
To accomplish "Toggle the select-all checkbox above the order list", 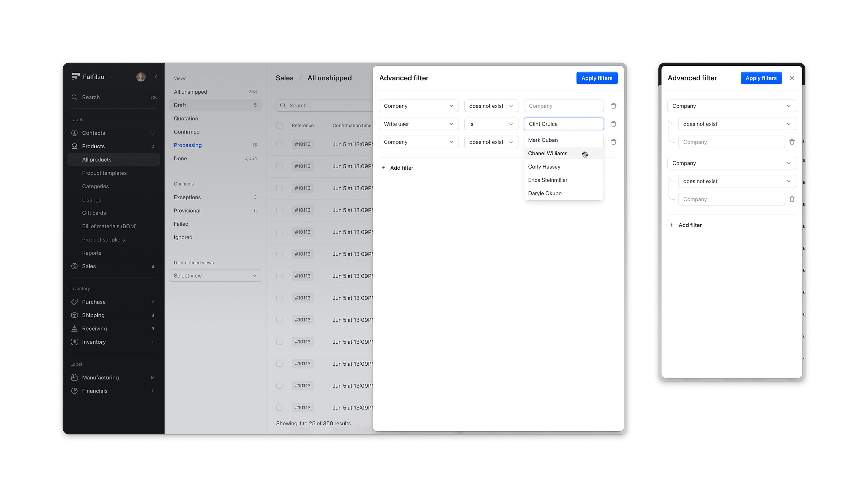I will click(x=279, y=125).
